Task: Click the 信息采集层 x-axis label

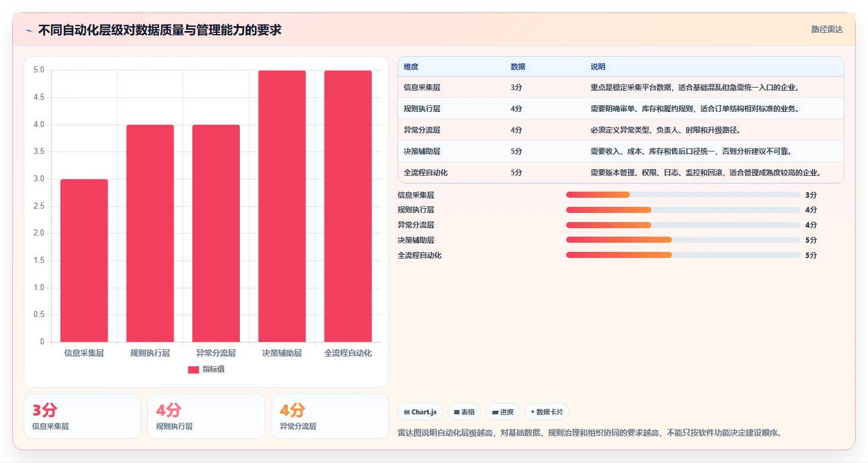Action: coord(84,353)
